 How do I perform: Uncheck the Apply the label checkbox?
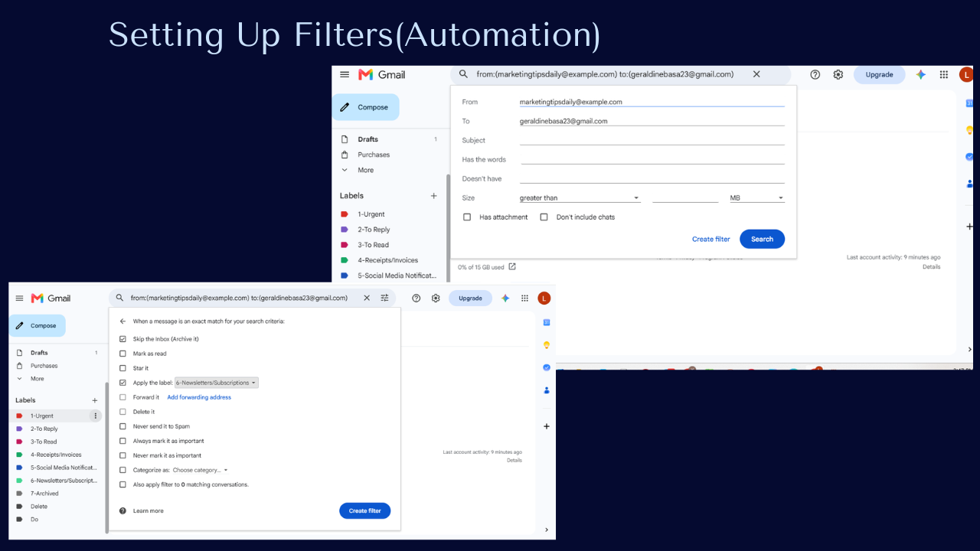coord(122,383)
